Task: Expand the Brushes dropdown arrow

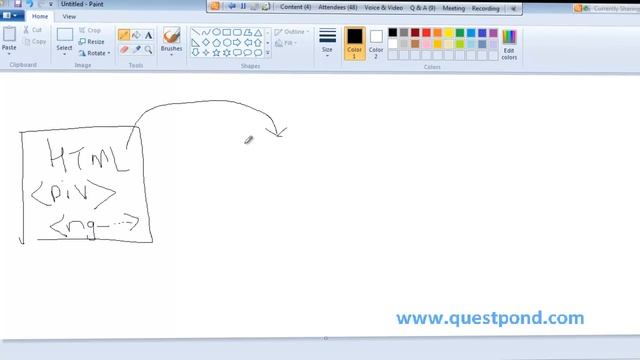Action: [x=171, y=55]
